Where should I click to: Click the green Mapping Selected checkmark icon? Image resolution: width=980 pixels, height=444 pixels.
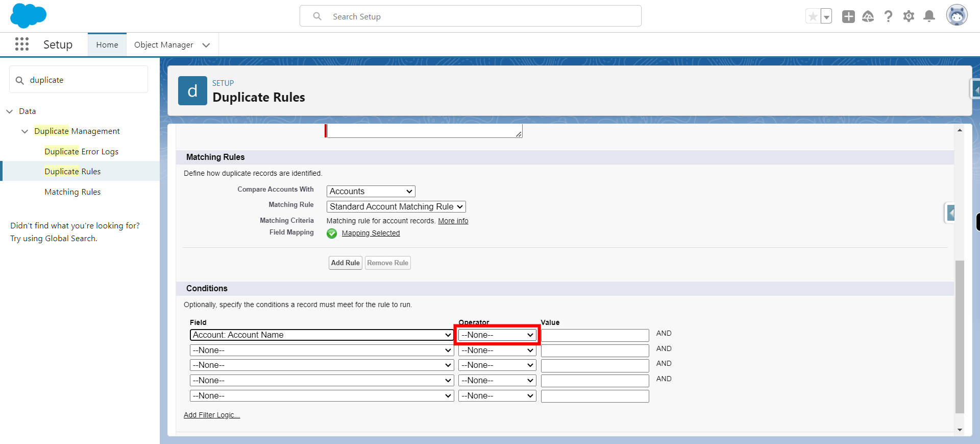point(332,233)
